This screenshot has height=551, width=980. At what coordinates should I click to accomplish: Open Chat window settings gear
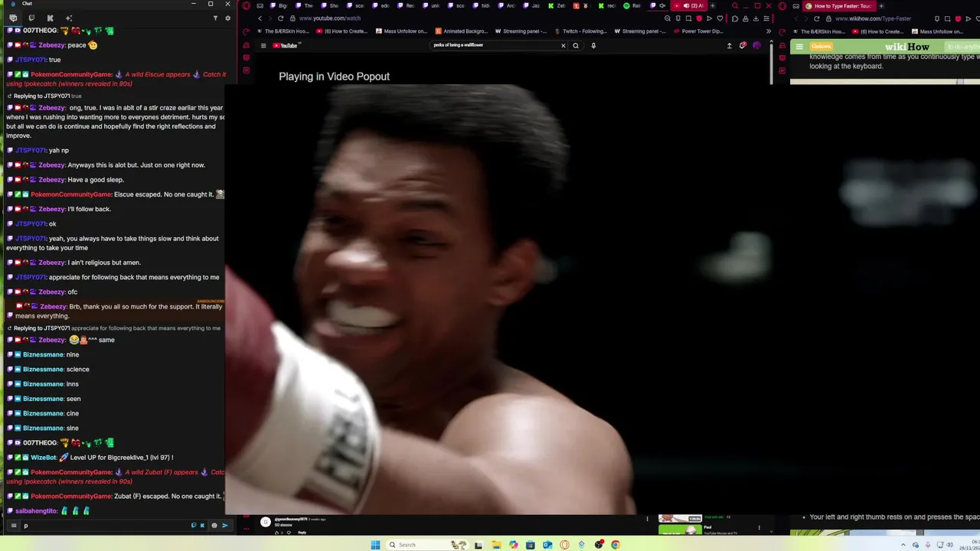click(x=227, y=18)
